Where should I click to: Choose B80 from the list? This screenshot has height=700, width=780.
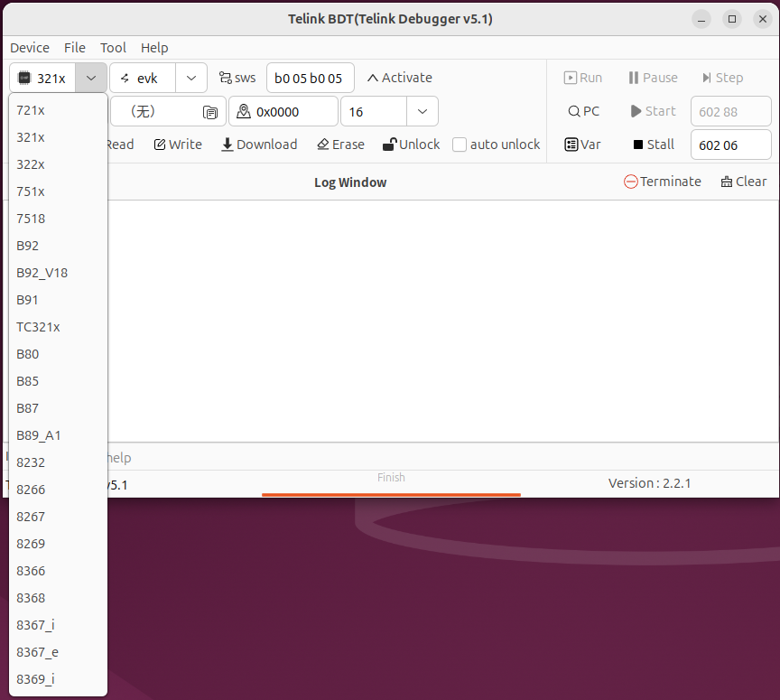[x=58, y=354]
